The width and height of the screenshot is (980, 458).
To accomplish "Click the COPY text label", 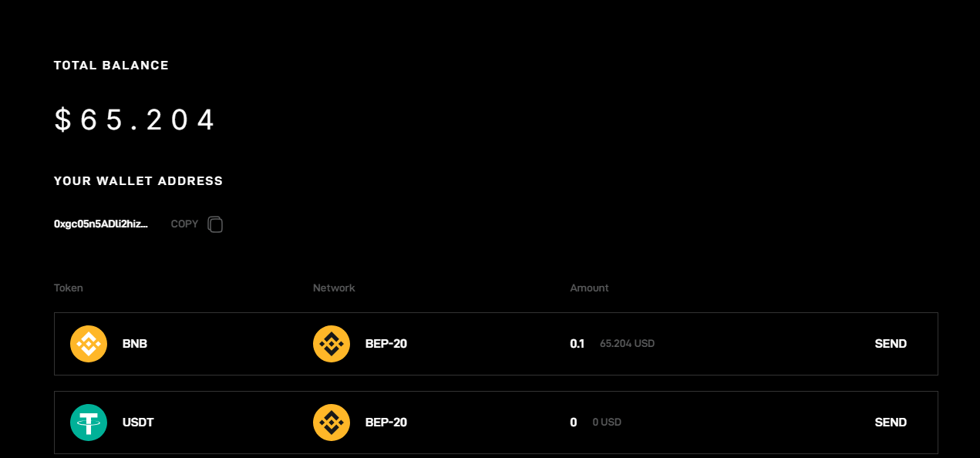I will 184,224.
